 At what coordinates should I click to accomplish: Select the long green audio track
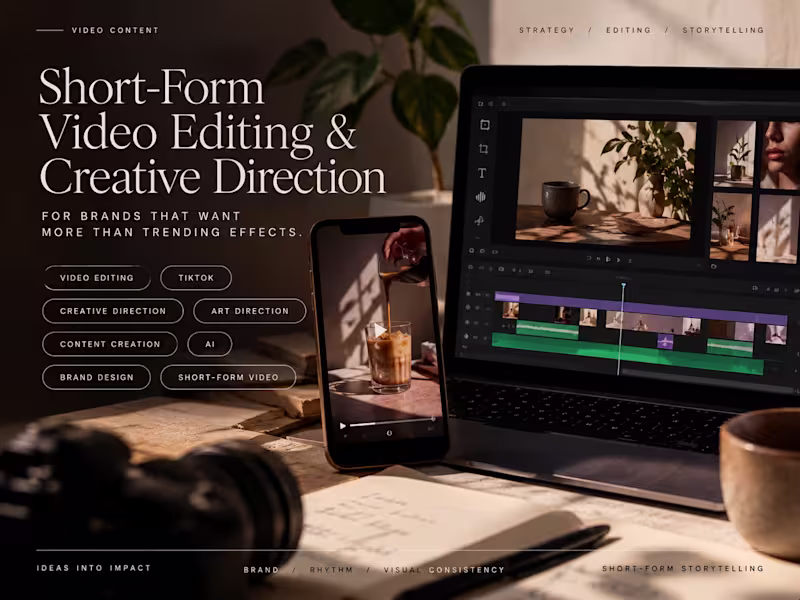click(x=628, y=355)
